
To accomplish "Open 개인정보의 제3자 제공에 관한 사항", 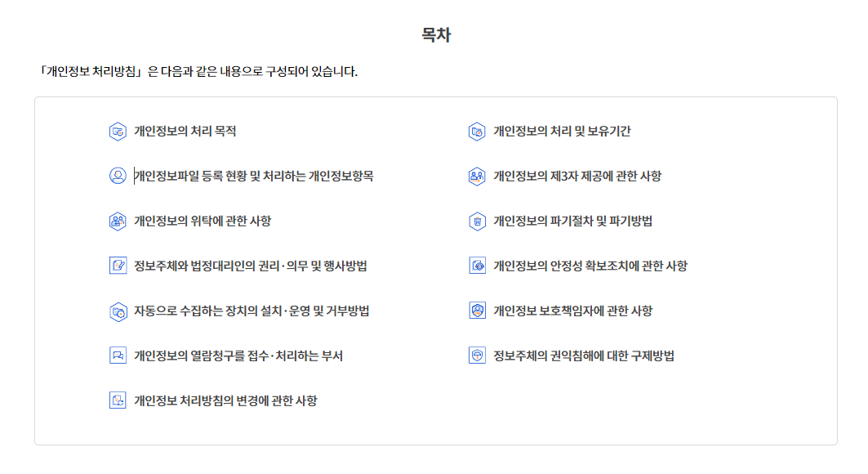I will point(577,176).
